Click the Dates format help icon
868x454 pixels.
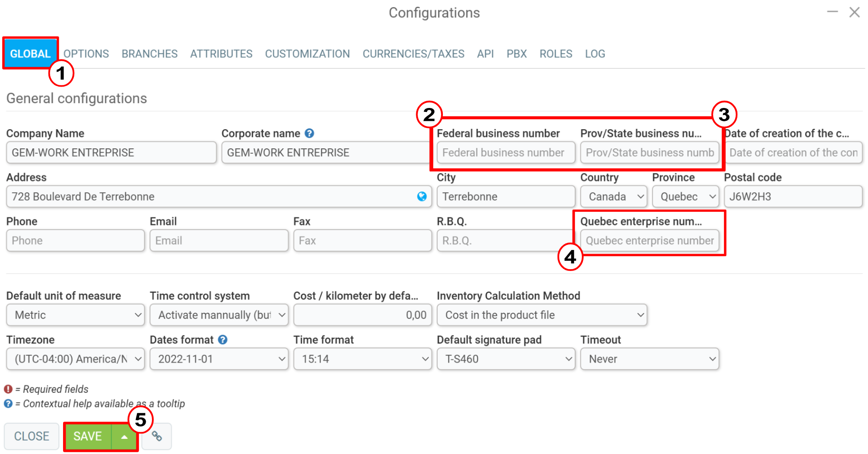point(223,340)
